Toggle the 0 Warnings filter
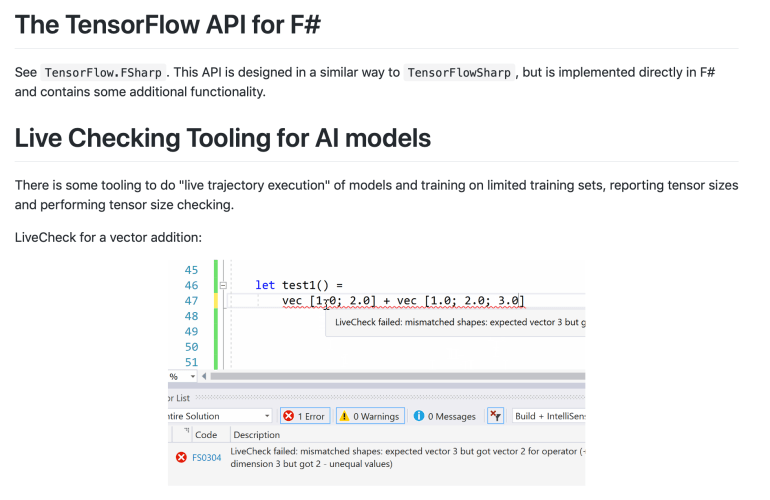 point(368,416)
